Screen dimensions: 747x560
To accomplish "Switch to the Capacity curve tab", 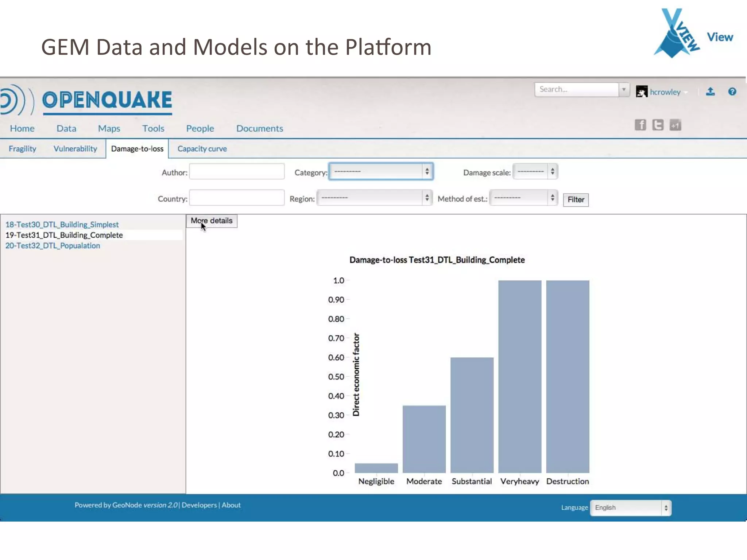I will tap(202, 149).
